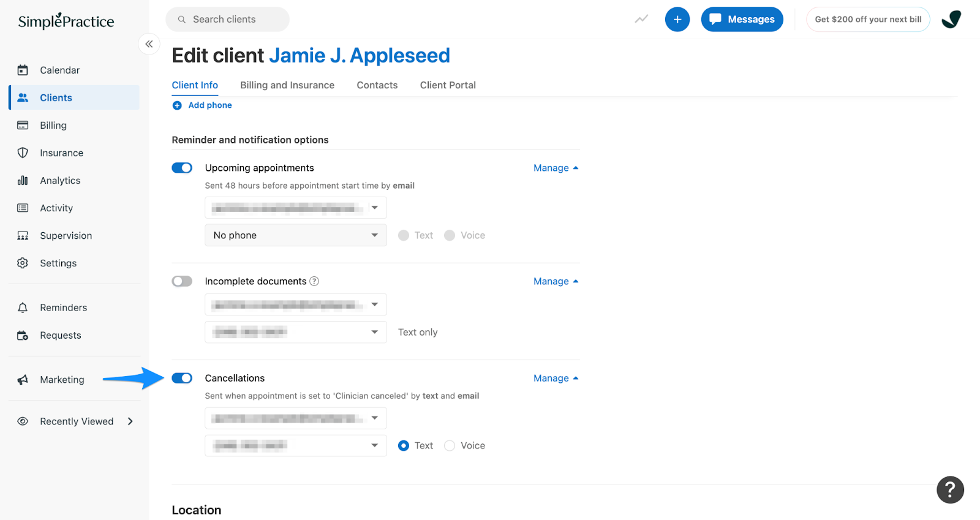This screenshot has width=980, height=520.
Task: Collapse Manage for Upcoming appointments
Action: click(x=556, y=168)
